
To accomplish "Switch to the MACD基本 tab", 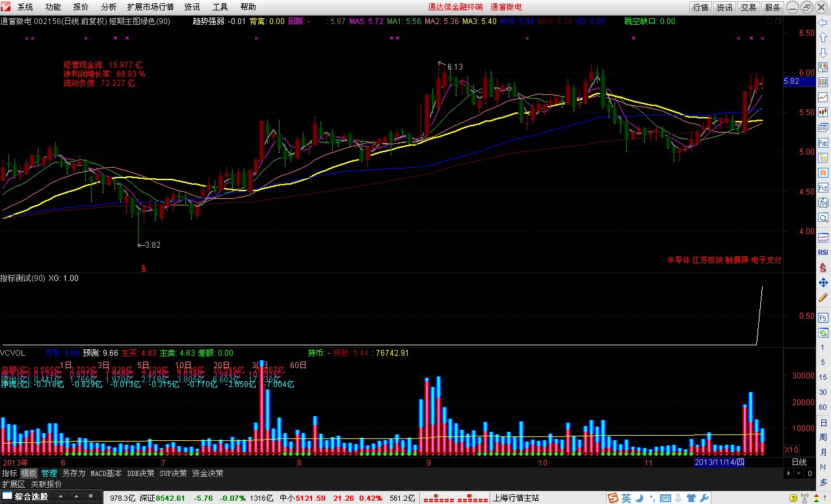I will [x=106, y=473].
